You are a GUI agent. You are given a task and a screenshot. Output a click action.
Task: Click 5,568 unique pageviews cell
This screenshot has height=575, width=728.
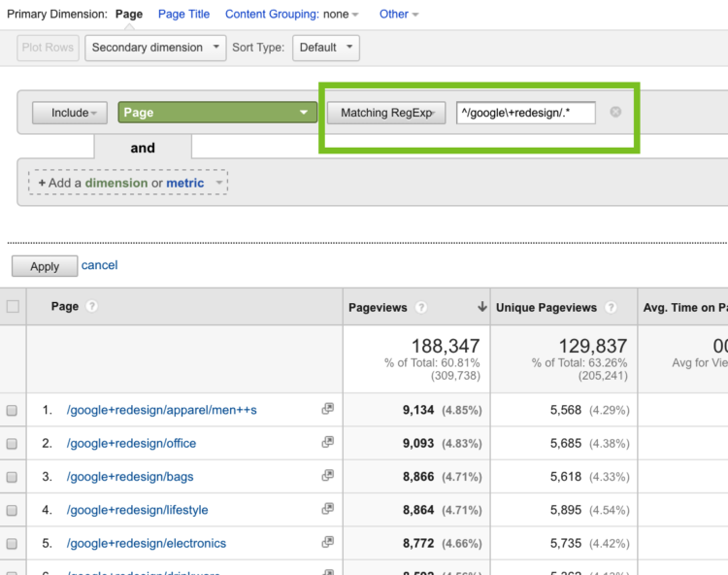[566, 410]
